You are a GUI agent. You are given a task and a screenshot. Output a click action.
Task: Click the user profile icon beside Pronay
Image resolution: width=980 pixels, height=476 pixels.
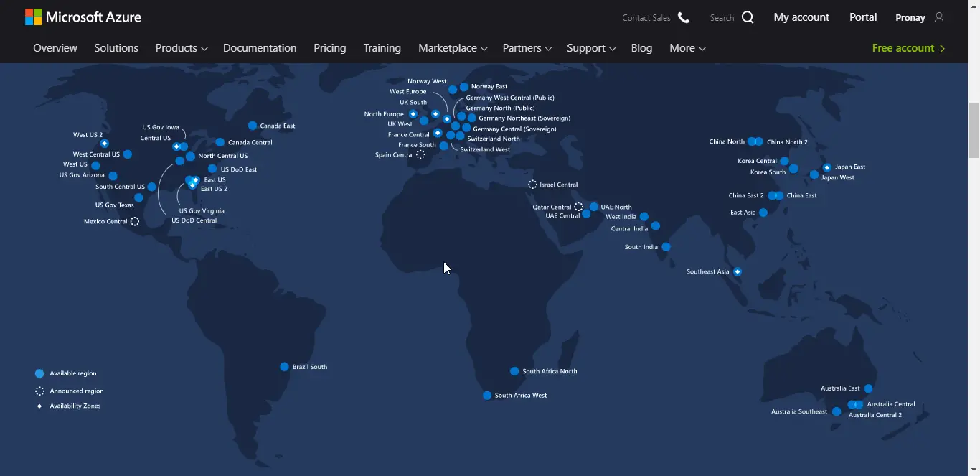pyautogui.click(x=939, y=17)
